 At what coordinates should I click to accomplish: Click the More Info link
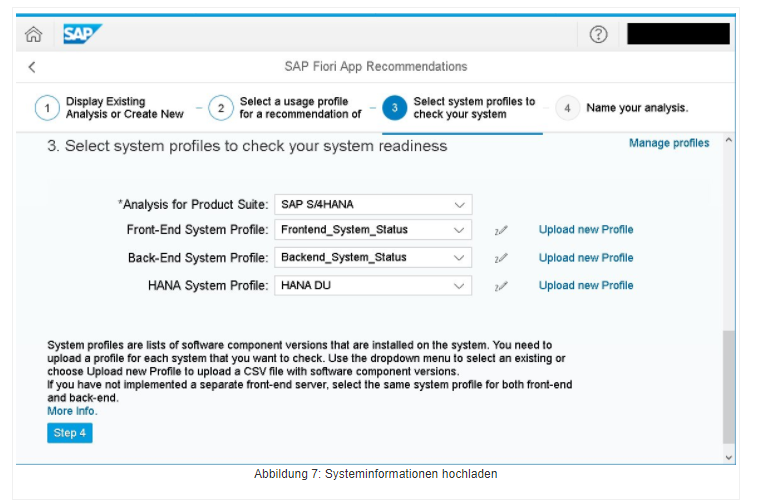coord(72,411)
